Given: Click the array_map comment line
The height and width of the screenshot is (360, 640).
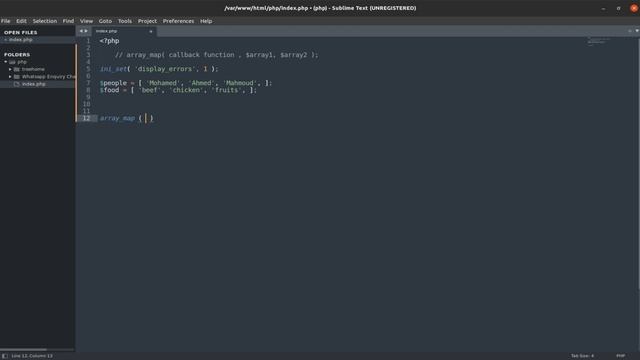Looking at the screenshot, I should [x=216, y=55].
